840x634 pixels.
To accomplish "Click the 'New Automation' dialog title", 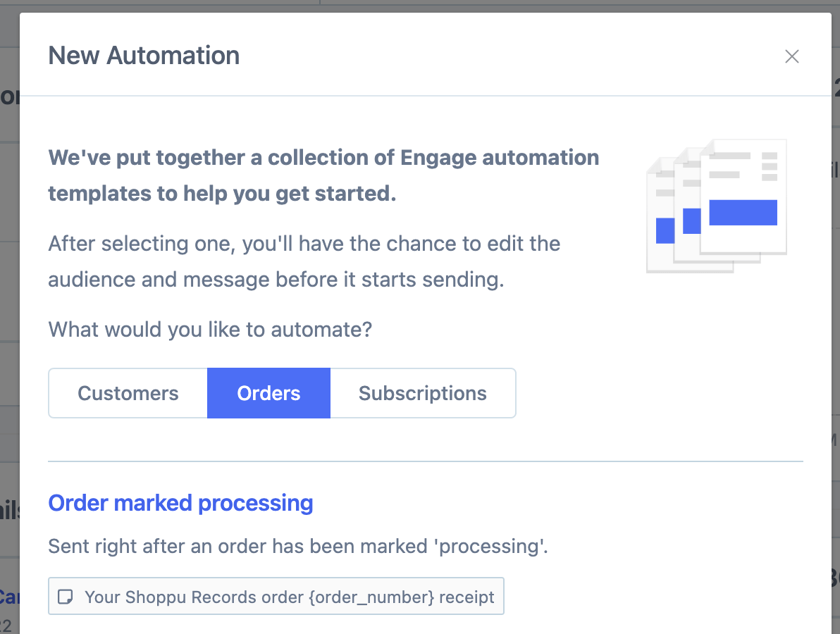I will (x=144, y=55).
